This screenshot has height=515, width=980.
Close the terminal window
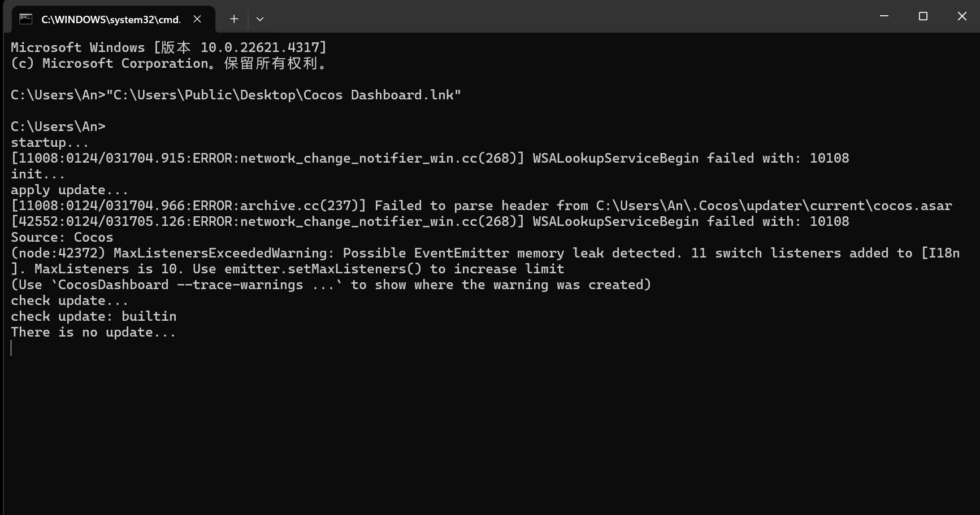962,16
